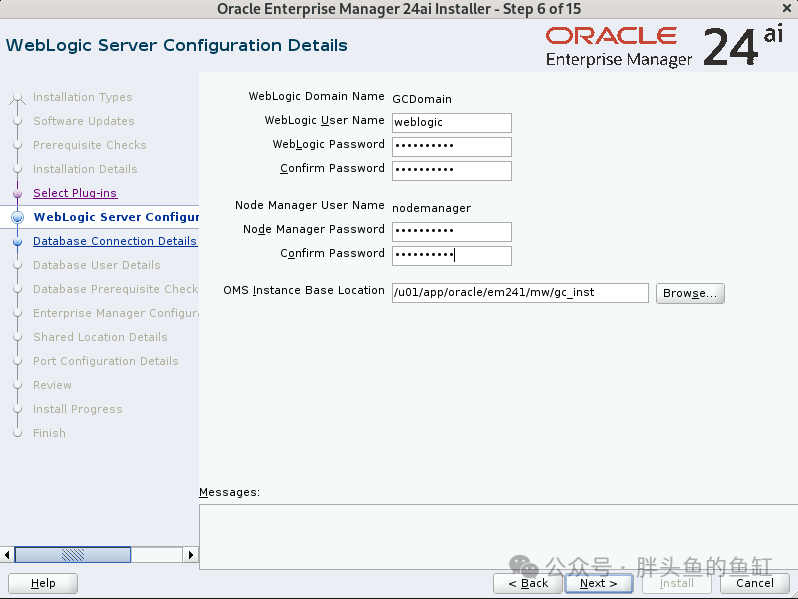
Task: Click the Database Prerequisite Check step label
Action: [116, 289]
